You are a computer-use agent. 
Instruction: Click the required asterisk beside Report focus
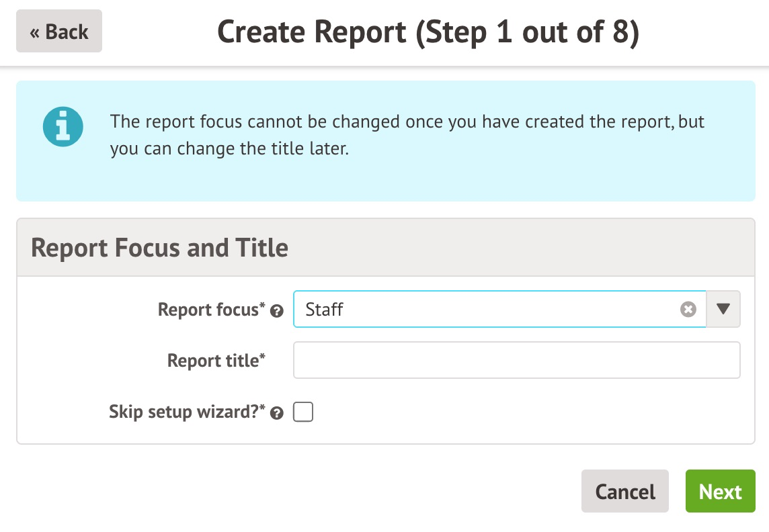pos(263,306)
